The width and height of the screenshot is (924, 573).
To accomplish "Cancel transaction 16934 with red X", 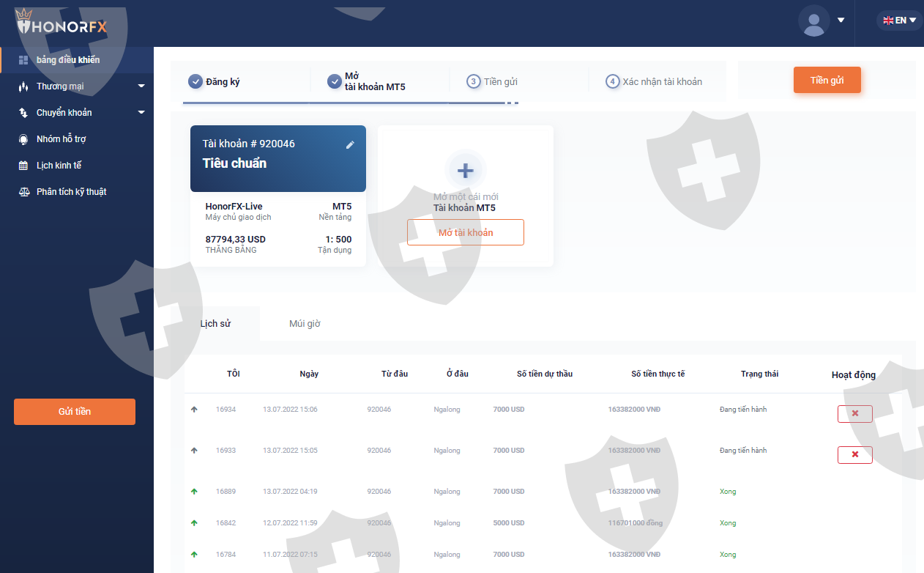I will click(854, 414).
